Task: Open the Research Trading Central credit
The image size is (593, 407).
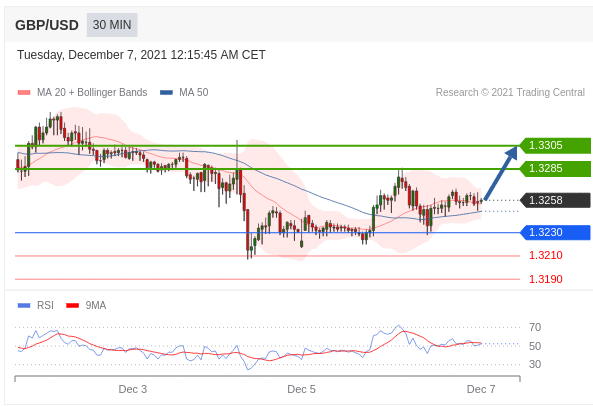Action: [x=510, y=93]
